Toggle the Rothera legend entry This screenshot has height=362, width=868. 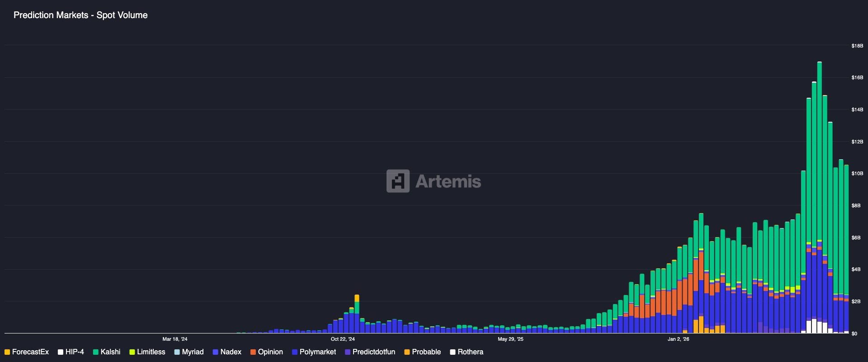pos(467,352)
